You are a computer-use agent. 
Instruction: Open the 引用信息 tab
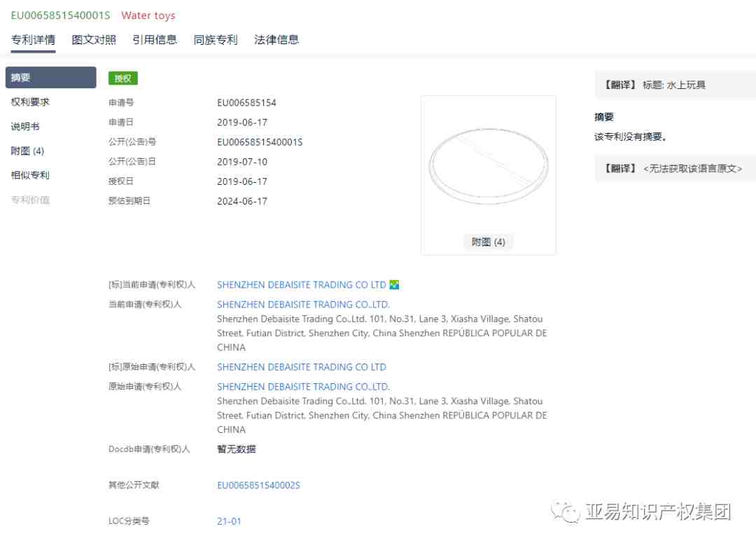click(x=155, y=39)
